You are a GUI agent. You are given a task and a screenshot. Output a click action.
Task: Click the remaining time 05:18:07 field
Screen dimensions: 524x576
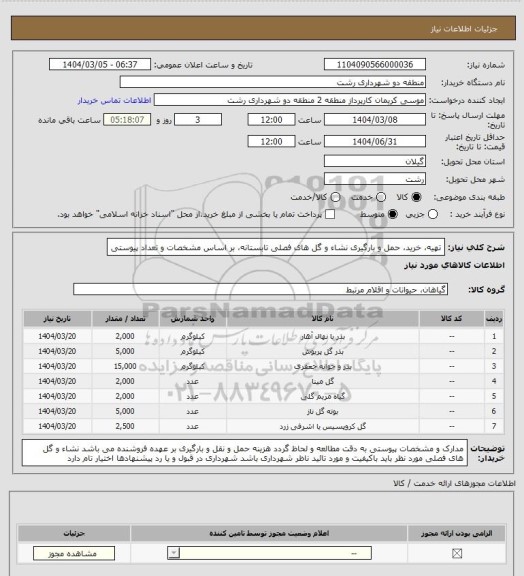[x=127, y=120]
